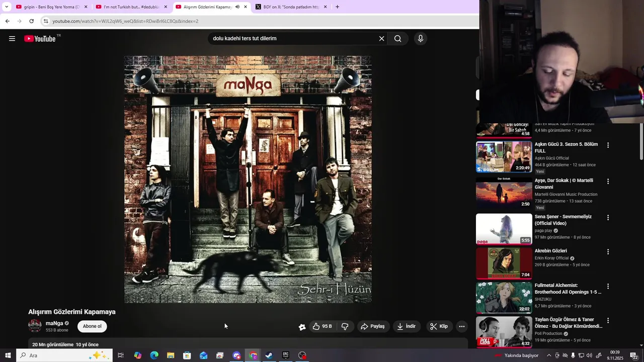Click the video player album art
Image resolution: width=644 pixels, height=362 pixels.
(248, 179)
